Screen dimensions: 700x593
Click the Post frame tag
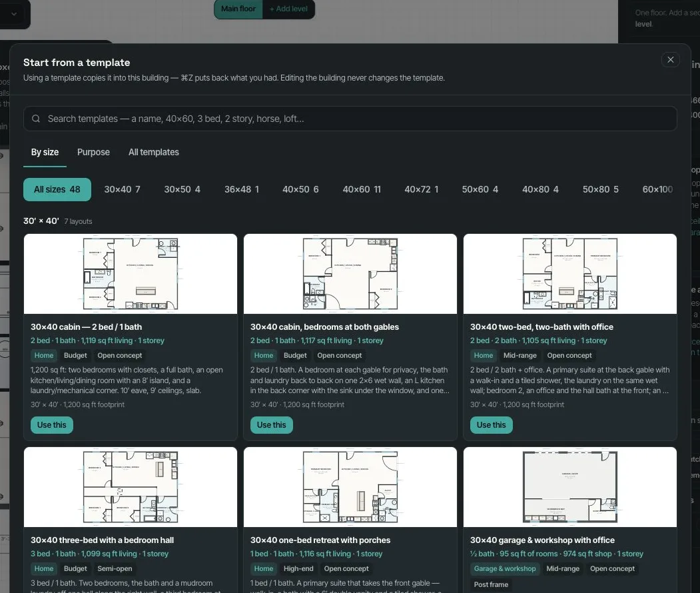click(x=491, y=584)
